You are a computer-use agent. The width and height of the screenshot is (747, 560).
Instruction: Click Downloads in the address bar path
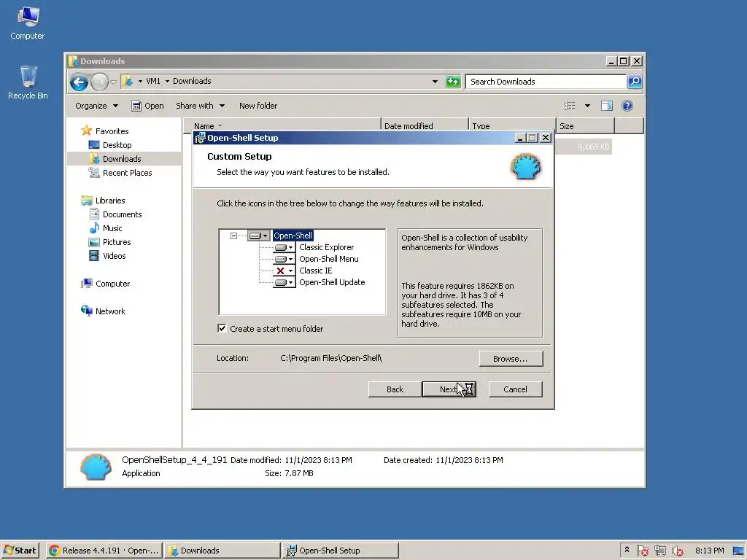pyautogui.click(x=192, y=81)
